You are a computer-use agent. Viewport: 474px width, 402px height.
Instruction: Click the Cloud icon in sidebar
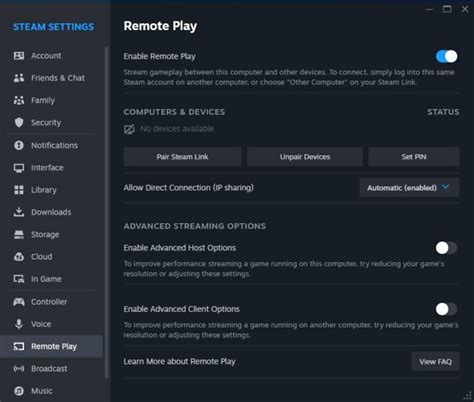click(x=19, y=257)
